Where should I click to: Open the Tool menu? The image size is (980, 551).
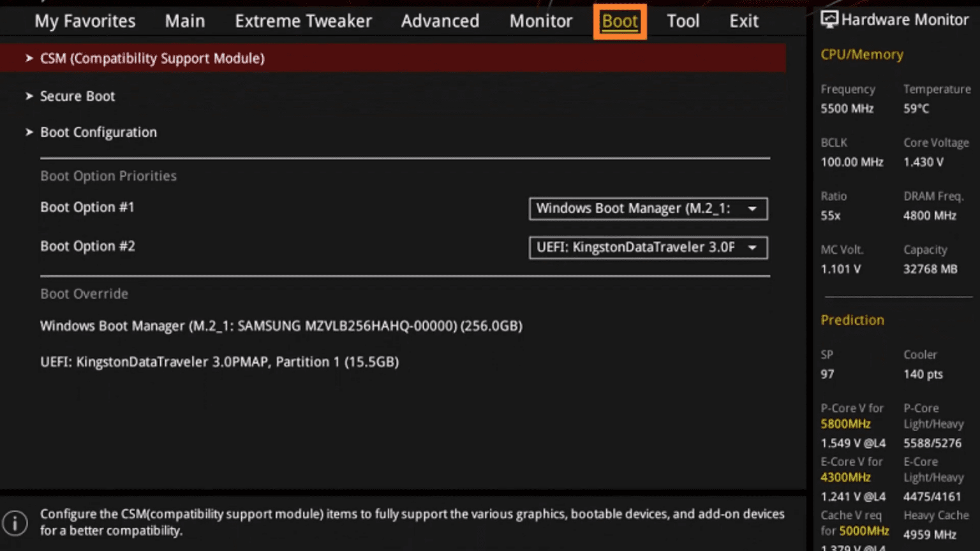click(x=683, y=21)
